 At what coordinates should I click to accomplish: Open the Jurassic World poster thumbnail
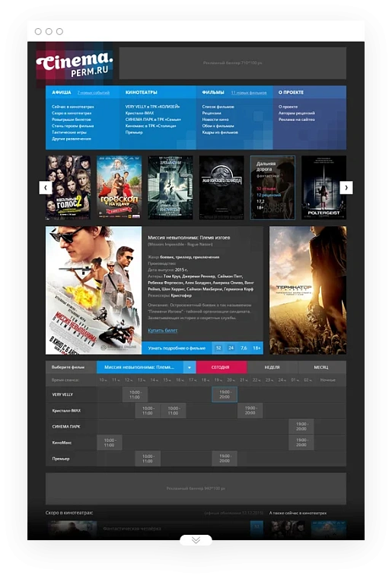click(221, 187)
